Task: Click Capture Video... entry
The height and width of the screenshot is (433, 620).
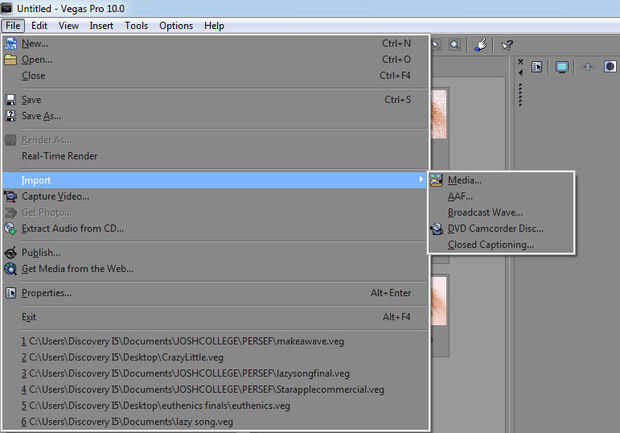Action: coord(215,196)
